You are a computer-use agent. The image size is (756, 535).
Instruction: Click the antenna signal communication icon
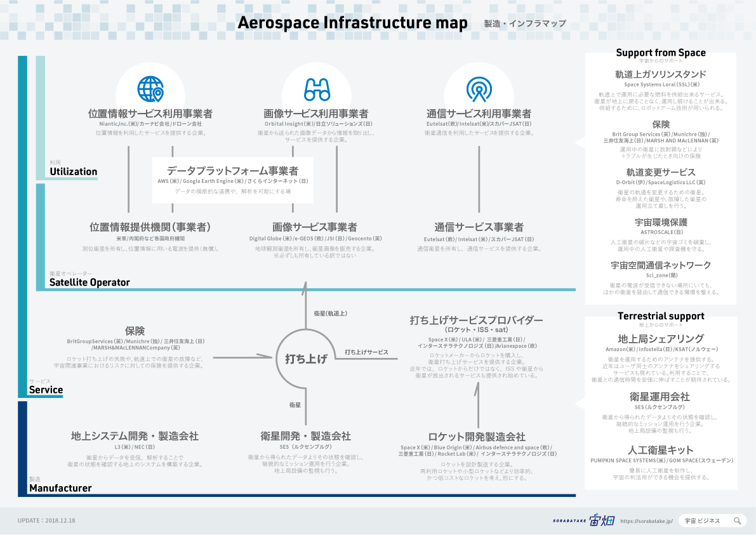click(x=479, y=89)
